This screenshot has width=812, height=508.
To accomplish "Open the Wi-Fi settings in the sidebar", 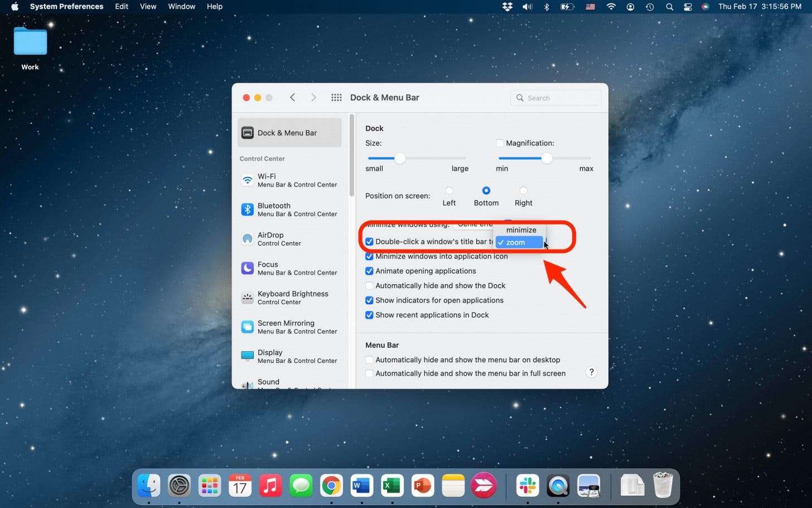I will pos(267,180).
